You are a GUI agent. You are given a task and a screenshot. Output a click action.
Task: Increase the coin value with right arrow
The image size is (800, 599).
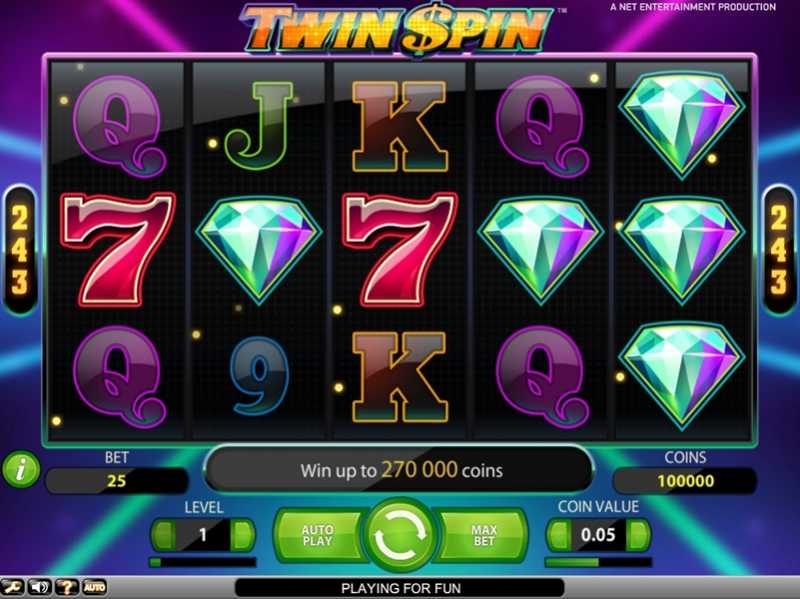coord(638,535)
